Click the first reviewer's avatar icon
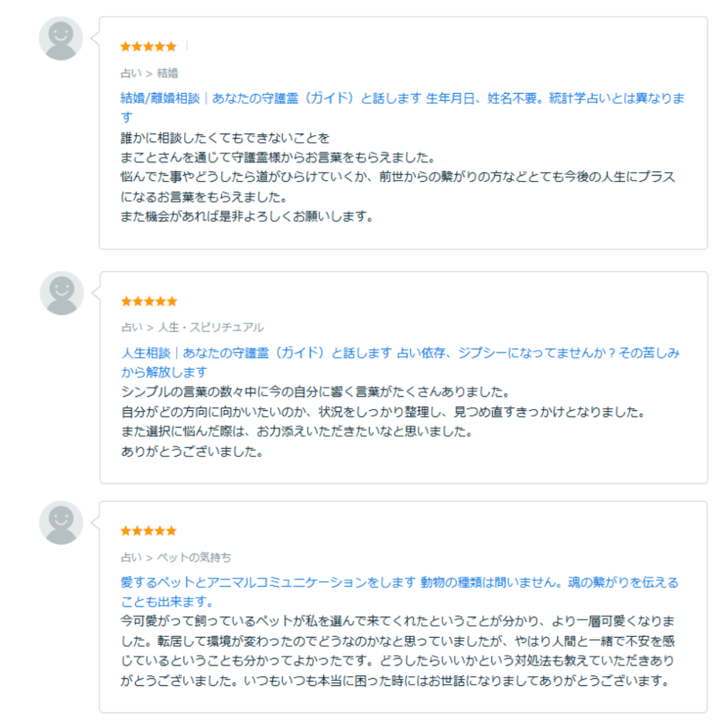This screenshot has height=728, width=728. click(61, 38)
